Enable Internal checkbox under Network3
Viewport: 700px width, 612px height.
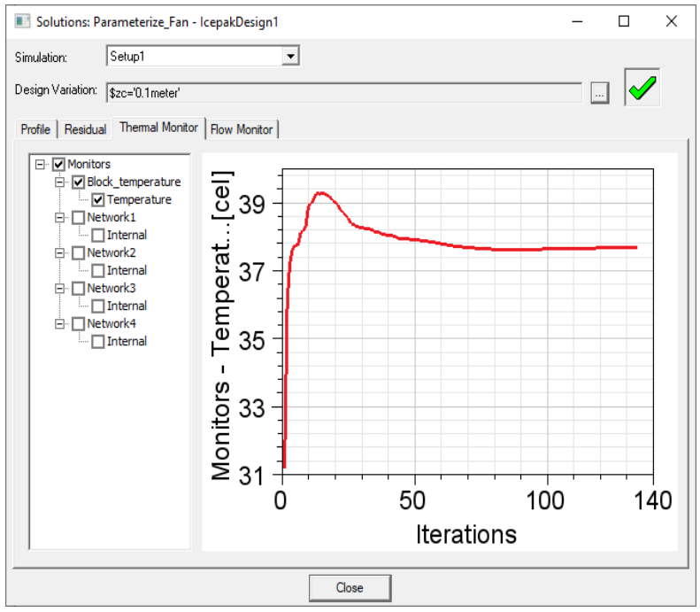click(98, 306)
